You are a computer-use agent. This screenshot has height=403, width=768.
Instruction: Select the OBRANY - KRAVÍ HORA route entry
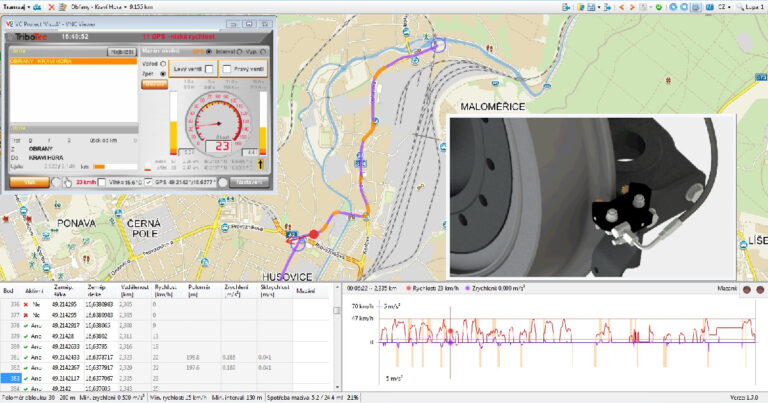pyautogui.click(x=38, y=60)
